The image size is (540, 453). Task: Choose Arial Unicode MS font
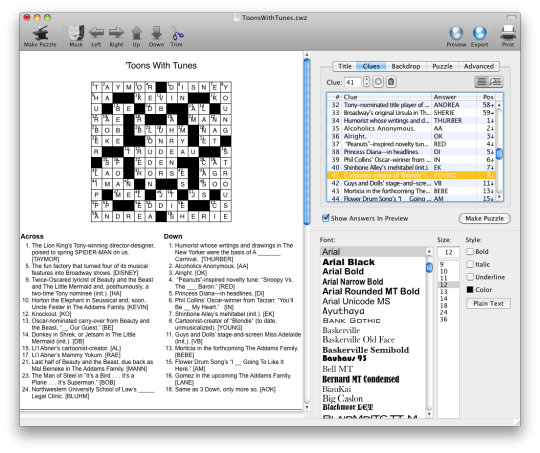tap(356, 301)
